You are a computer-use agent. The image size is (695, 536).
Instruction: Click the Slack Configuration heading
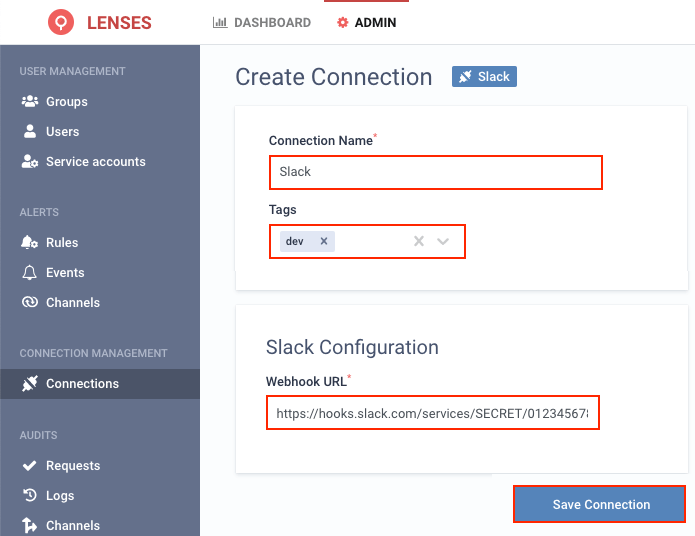[x=352, y=347]
